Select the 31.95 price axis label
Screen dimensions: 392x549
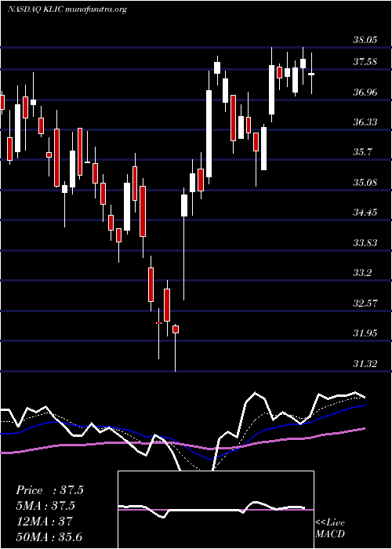click(365, 333)
